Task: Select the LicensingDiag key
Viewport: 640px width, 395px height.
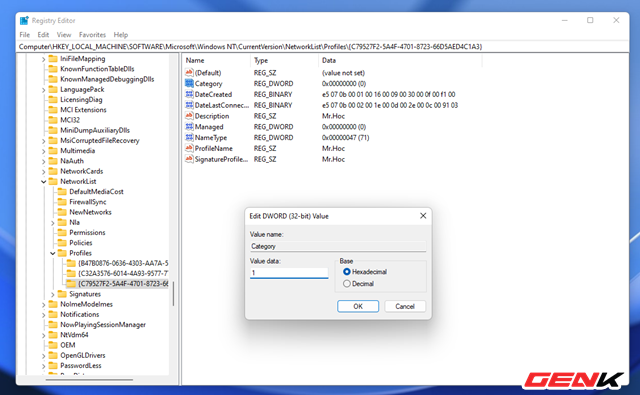Action: (81, 100)
